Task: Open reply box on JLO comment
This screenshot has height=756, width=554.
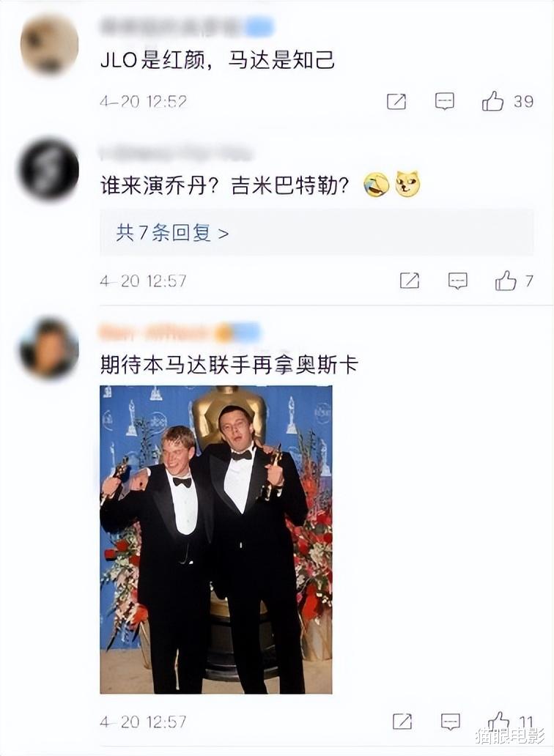Action: [x=444, y=101]
